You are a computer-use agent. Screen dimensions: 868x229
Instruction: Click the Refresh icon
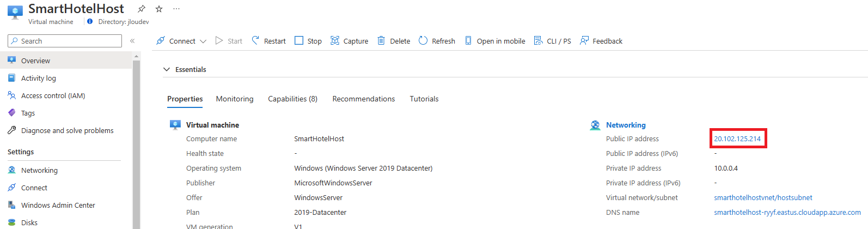[x=423, y=41]
